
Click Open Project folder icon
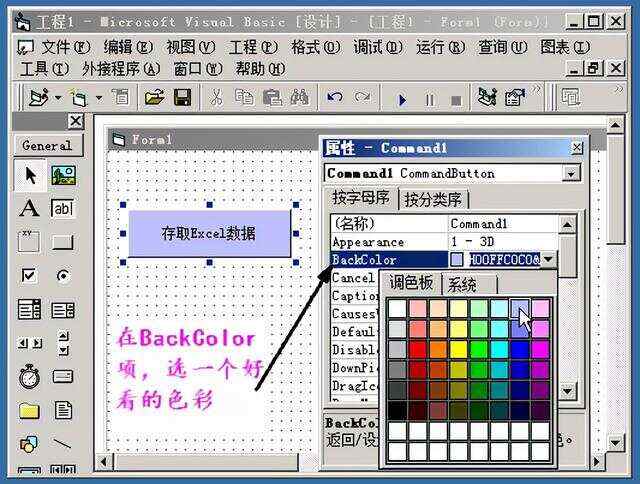point(155,98)
